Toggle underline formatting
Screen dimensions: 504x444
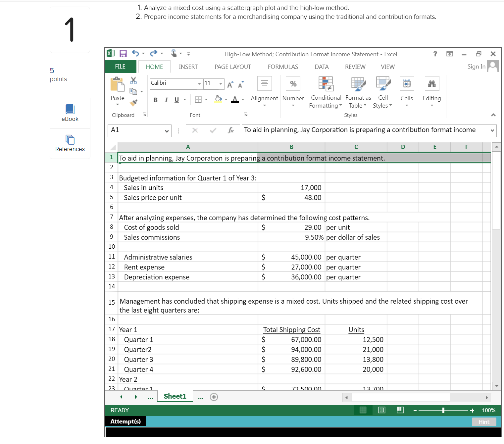pyautogui.click(x=176, y=100)
